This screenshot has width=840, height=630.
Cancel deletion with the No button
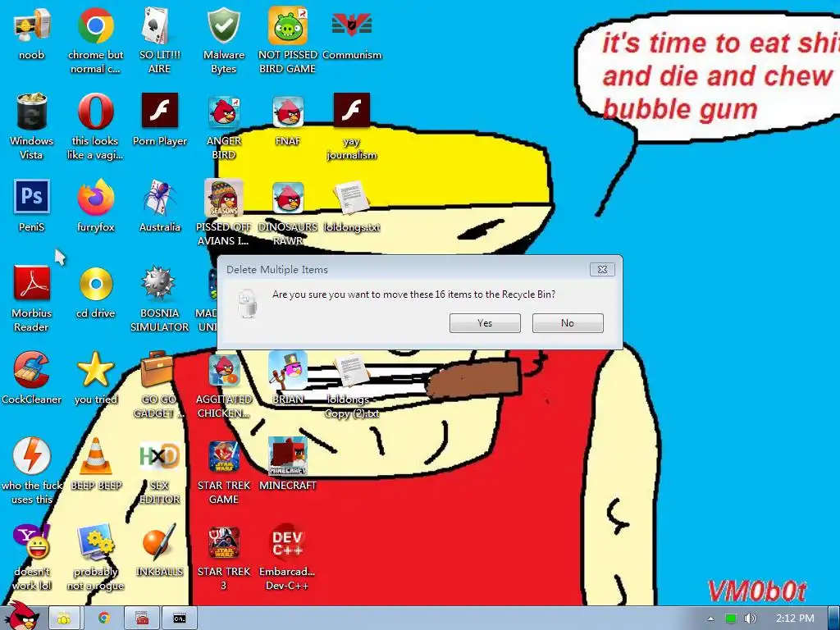click(568, 323)
